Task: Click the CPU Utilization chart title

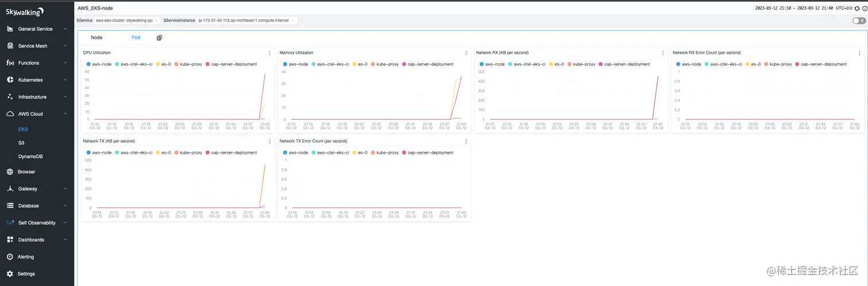Action: [97, 53]
